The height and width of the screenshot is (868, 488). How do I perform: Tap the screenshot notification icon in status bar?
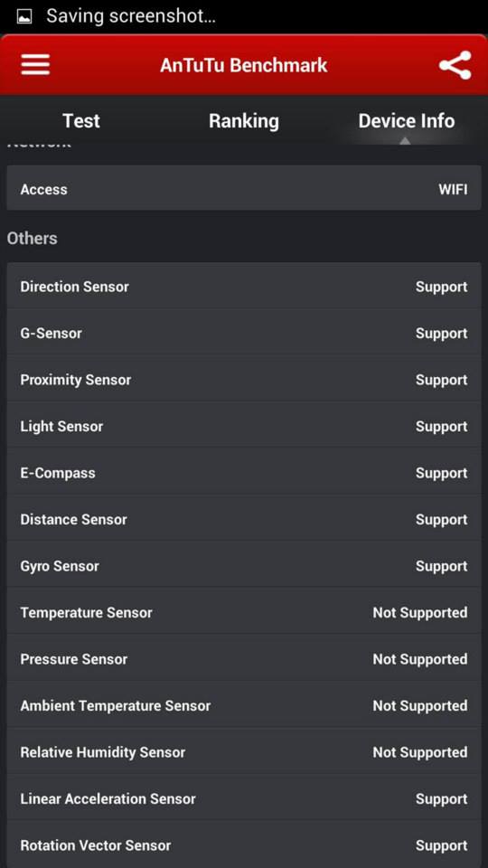tap(24, 16)
